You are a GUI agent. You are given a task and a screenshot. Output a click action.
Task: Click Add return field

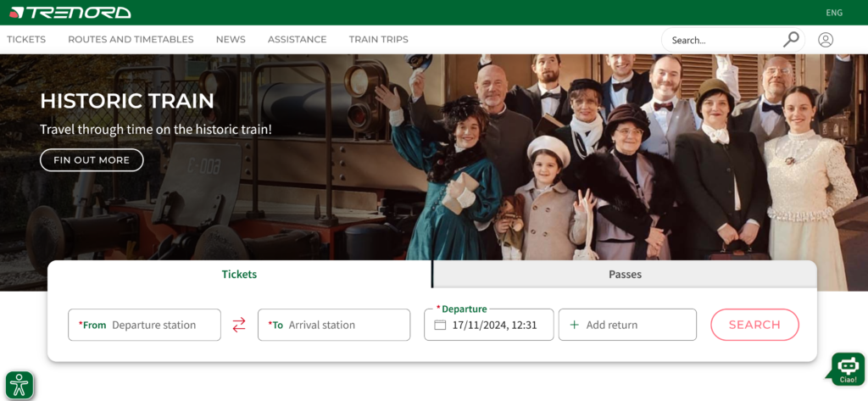[627, 325]
